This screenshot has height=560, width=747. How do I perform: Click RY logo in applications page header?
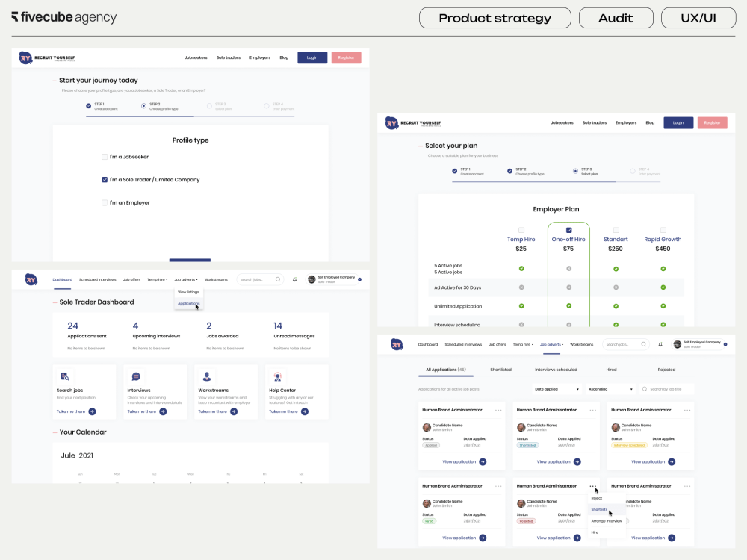[x=397, y=344]
